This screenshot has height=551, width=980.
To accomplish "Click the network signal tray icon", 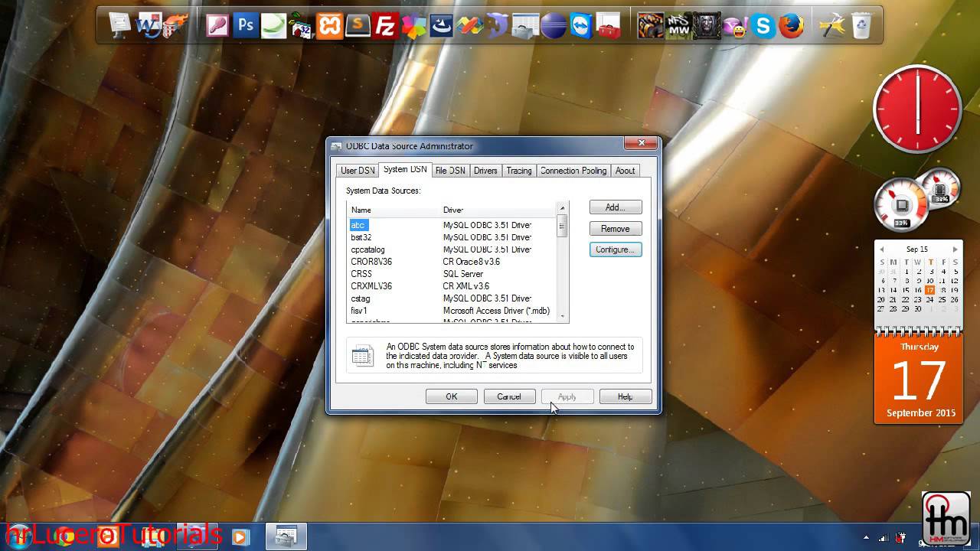I will click(x=884, y=537).
